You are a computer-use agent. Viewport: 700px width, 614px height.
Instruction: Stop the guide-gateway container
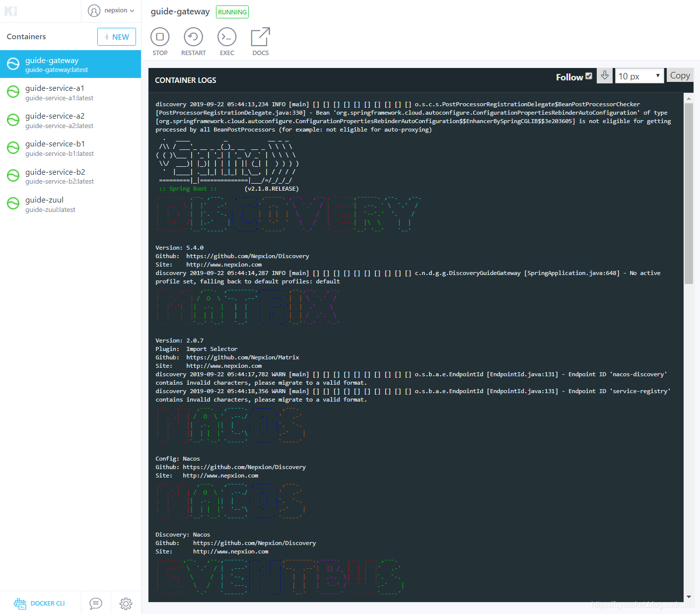pos(160,42)
